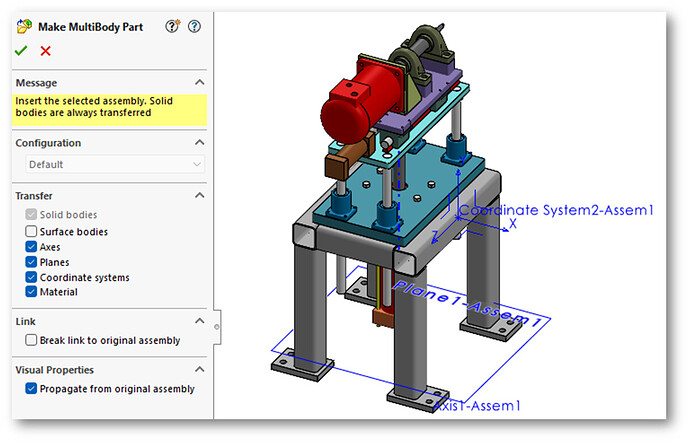Uncheck the Material transfer checkbox

(31, 292)
